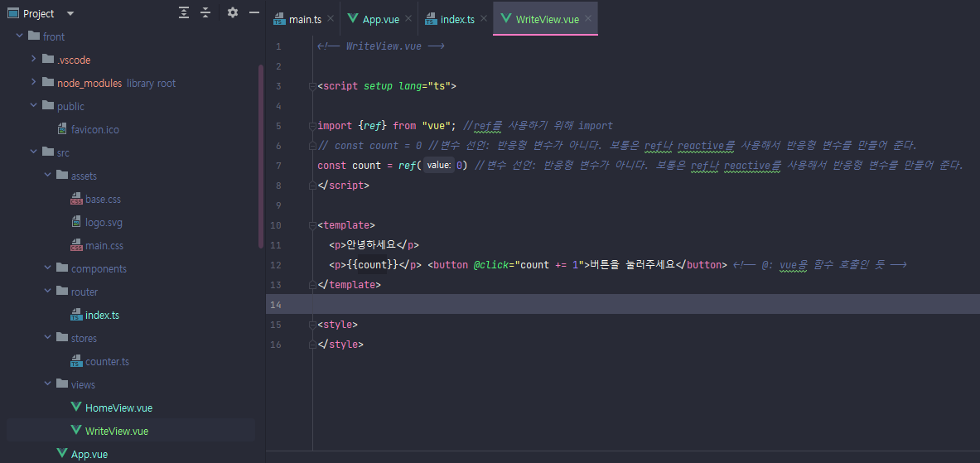Open the Project view dropdown arrow
This screenshot has height=463, width=980.
(70, 13)
